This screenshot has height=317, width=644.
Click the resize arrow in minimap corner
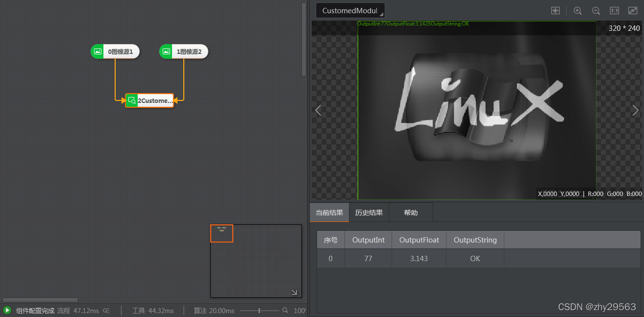(x=294, y=292)
